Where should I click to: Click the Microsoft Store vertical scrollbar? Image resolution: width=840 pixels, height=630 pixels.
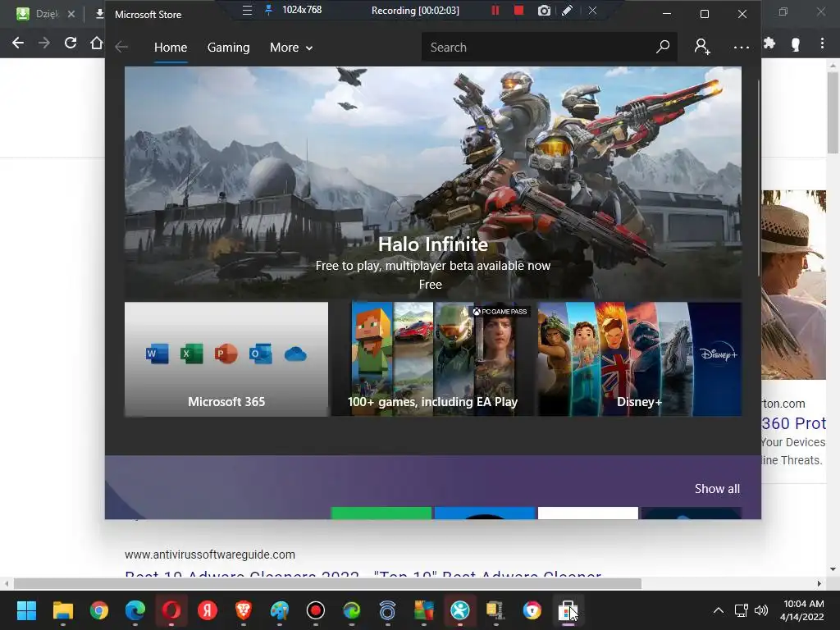[759, 178]
